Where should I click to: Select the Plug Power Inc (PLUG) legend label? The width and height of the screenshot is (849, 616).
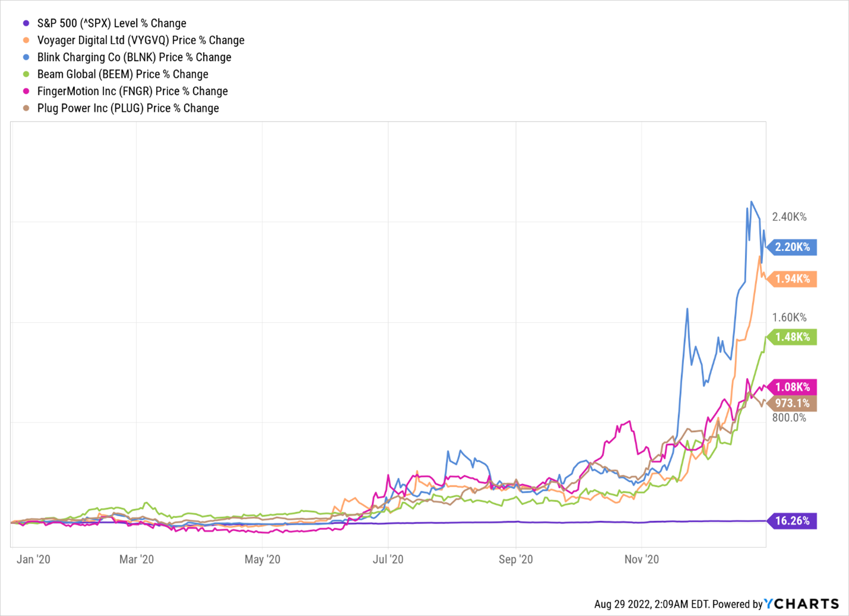128,108
